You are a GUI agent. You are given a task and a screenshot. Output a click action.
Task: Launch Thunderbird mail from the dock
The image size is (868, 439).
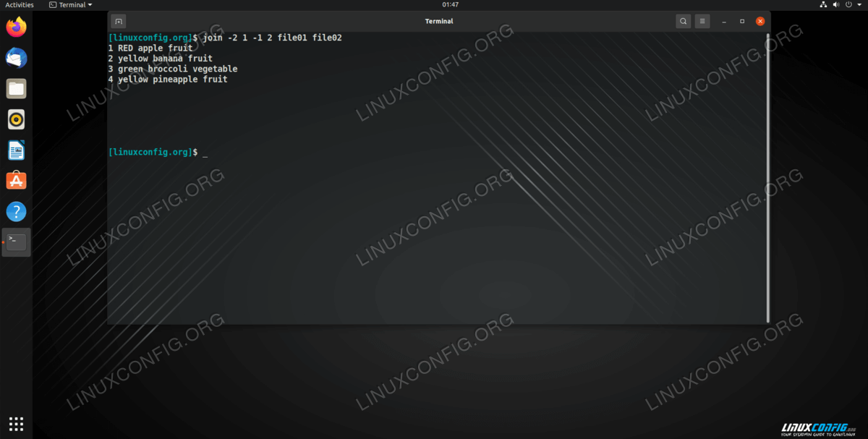click(16, 58)
